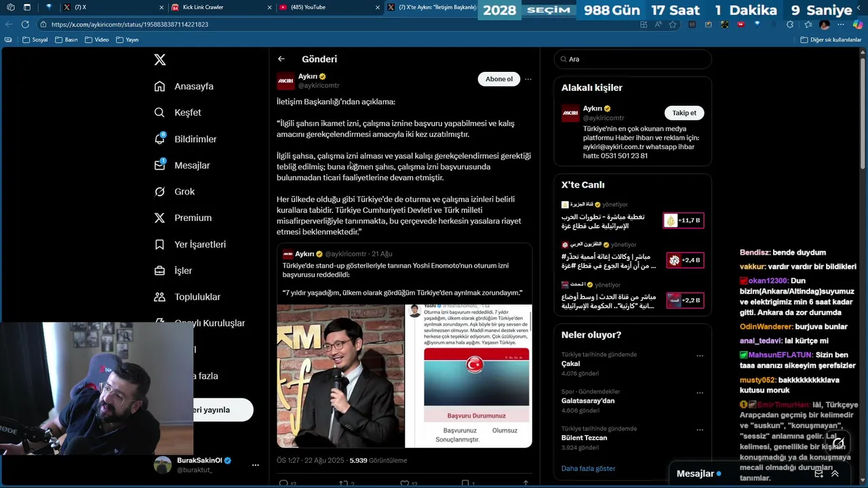Open Bülent Tezcan trend options
868x488 pixels.
pos(700,430)
